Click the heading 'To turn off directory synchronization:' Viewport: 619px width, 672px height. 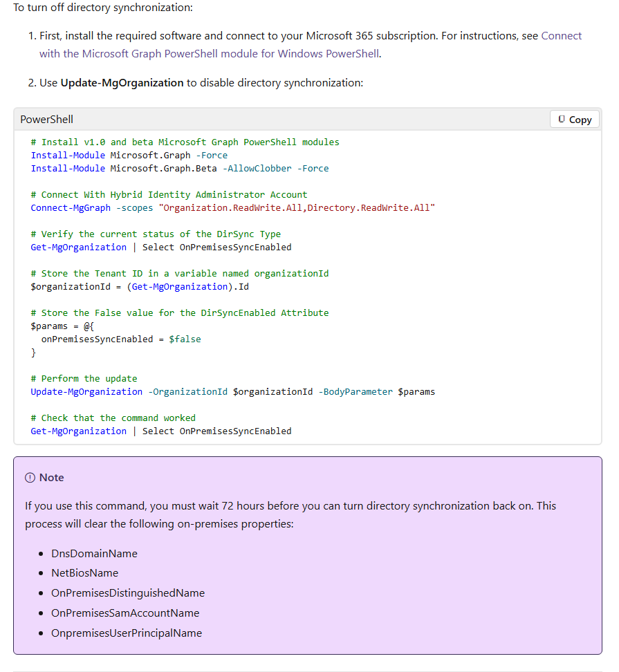coord(103,8)
